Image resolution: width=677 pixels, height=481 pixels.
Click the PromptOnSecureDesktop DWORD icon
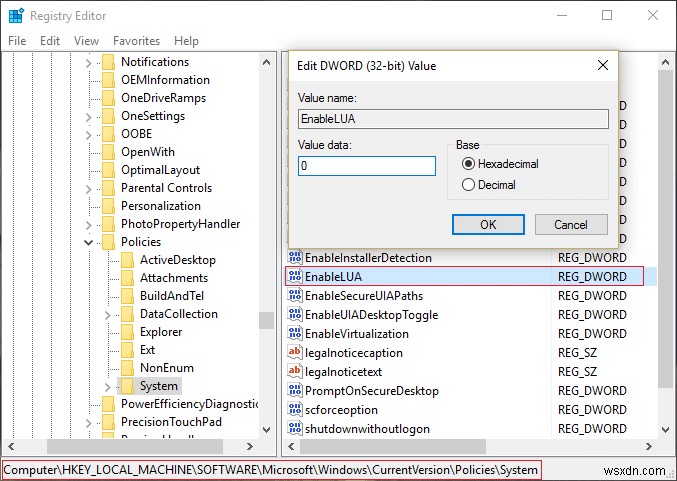click(x=295, y=390)
